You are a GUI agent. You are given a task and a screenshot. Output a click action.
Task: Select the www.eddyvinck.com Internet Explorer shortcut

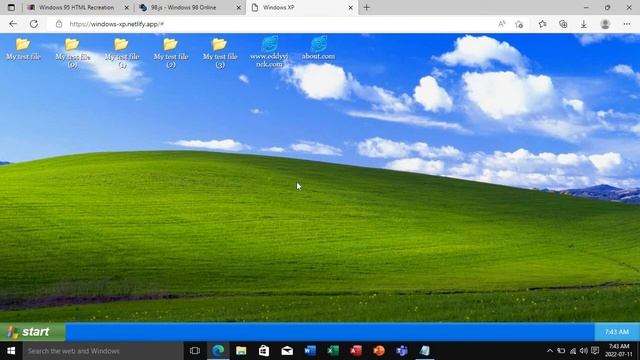coord(269,52)
